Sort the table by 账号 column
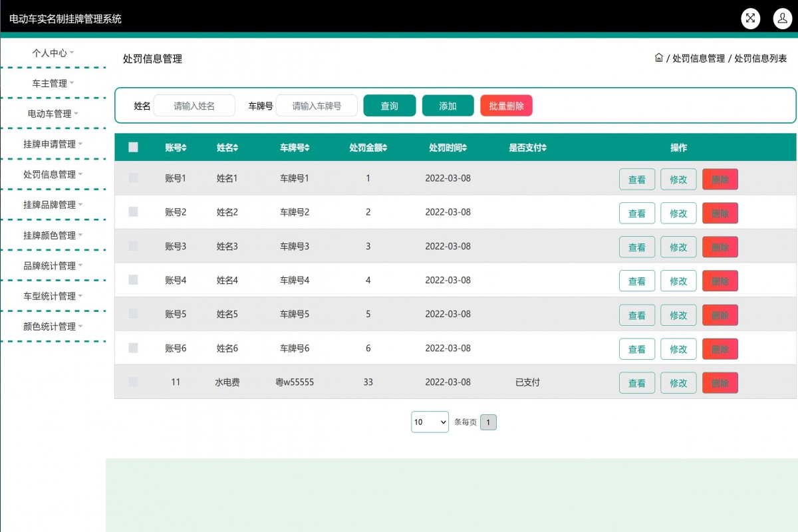Viewport: 798px width, 532px height. [176, 148]
